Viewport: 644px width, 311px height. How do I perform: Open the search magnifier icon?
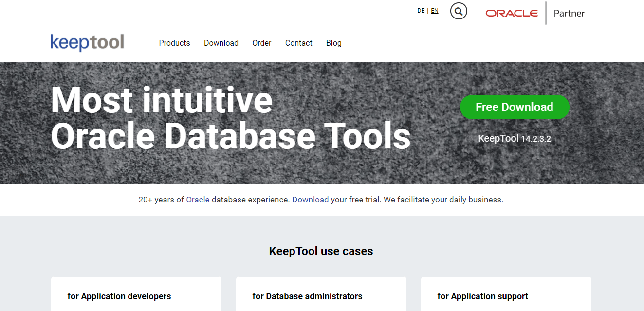tap(459, 11)
